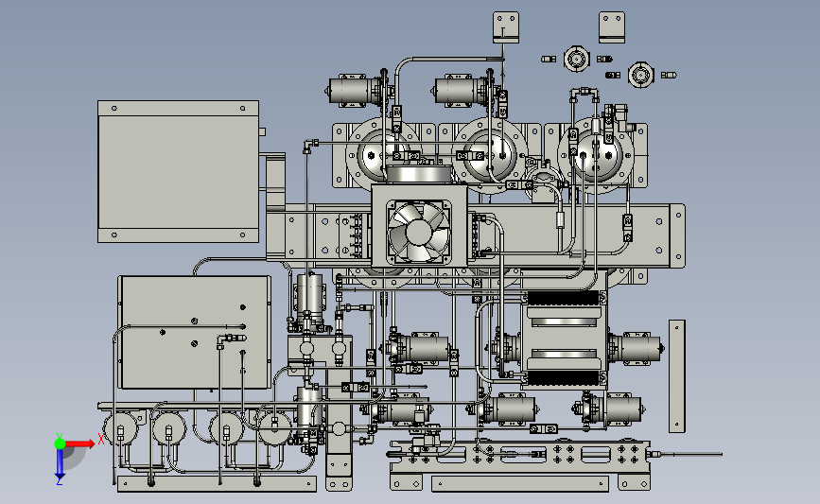Select the top-left motor above the flanges
This screenshot has width=820, height=504.
pyautogui.click(x=355, y=91)
